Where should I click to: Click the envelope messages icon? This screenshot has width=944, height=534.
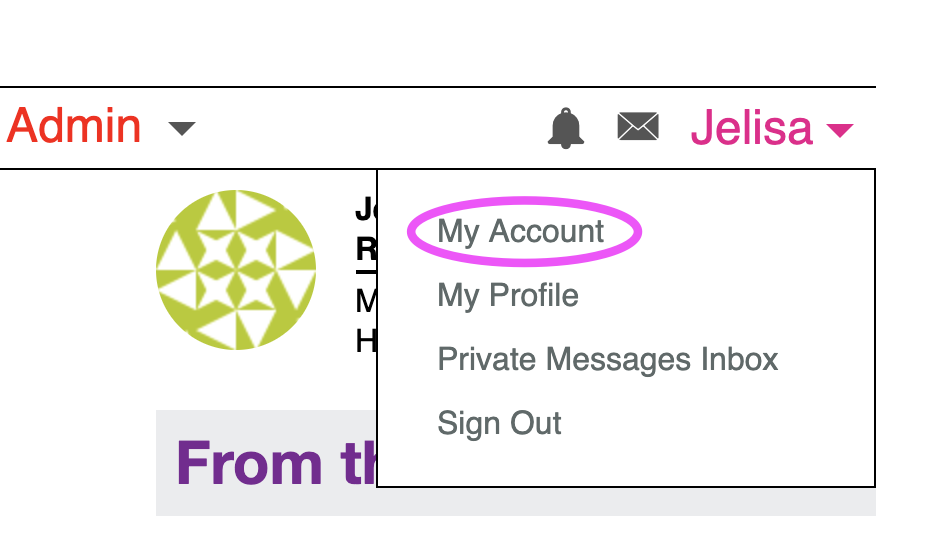coord(638,127)
